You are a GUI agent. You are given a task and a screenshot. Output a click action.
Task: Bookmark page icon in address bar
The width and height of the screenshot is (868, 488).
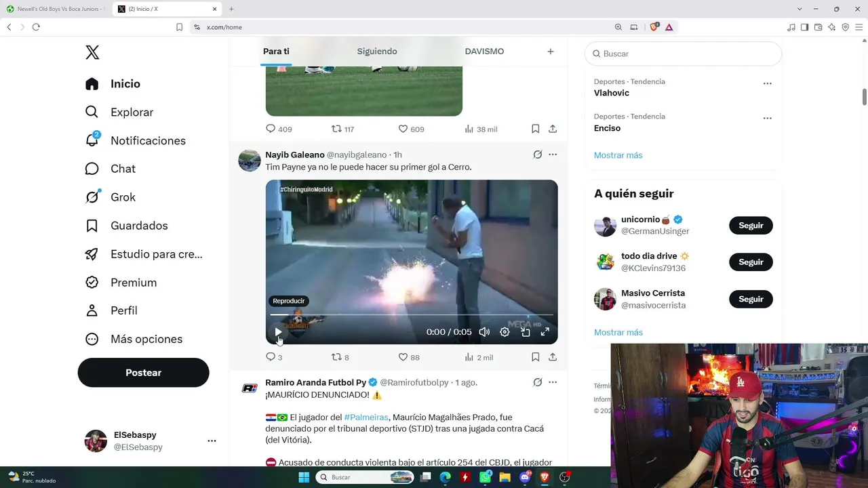pos(179,27)
